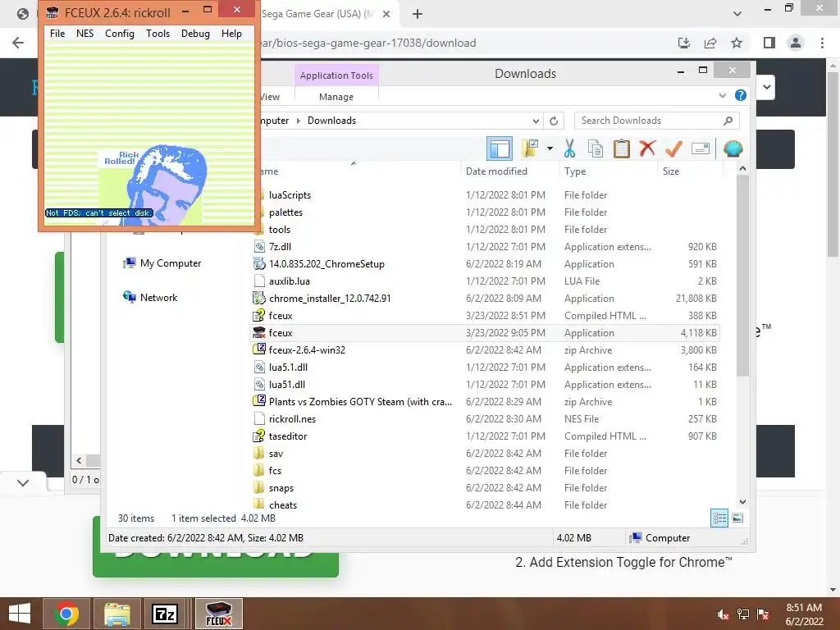Click Chrome's back arrow
This screenshot has height=630, width=840.
pos(18,43)
